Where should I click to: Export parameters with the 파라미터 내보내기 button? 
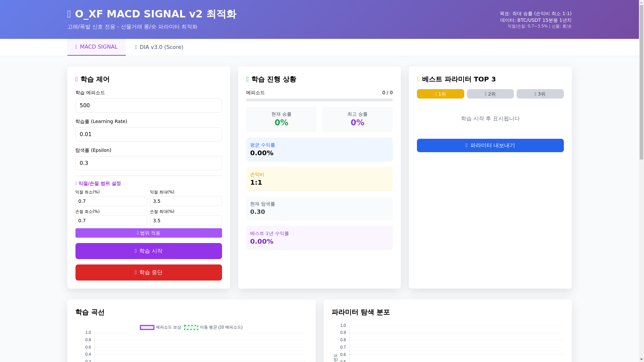point(490,145)
